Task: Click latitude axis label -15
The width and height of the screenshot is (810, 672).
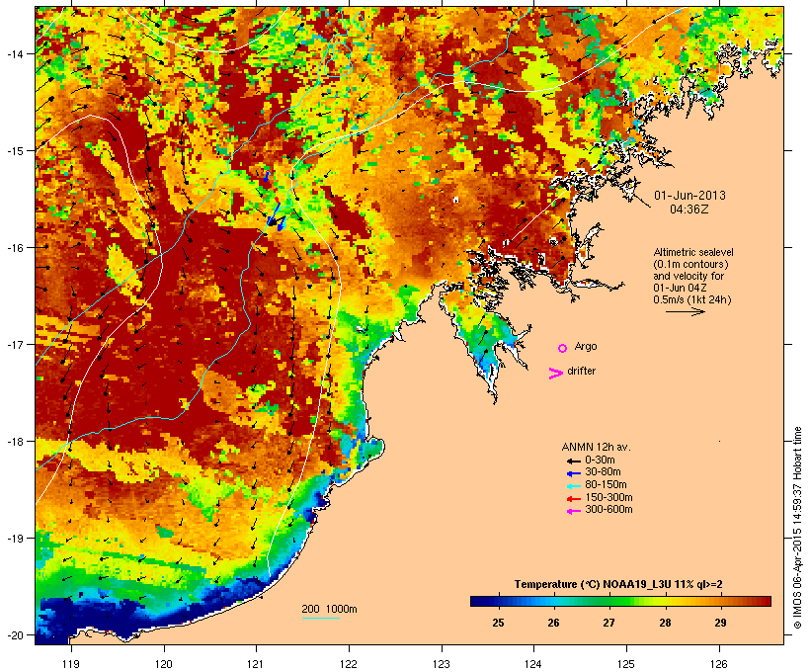Action: (x=15, y=151)
